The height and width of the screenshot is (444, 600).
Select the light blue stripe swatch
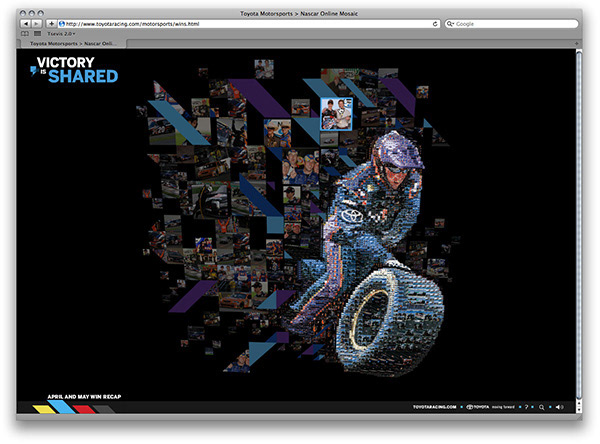62,407
